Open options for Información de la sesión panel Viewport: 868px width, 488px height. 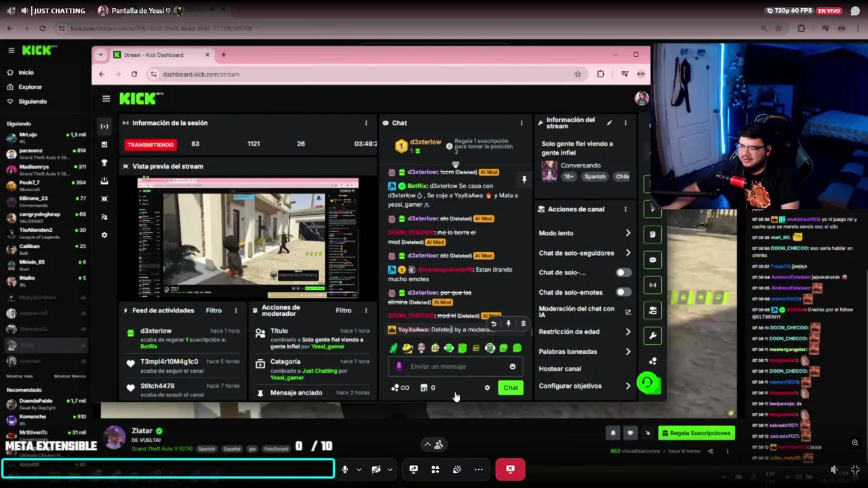tap(366, 123)
